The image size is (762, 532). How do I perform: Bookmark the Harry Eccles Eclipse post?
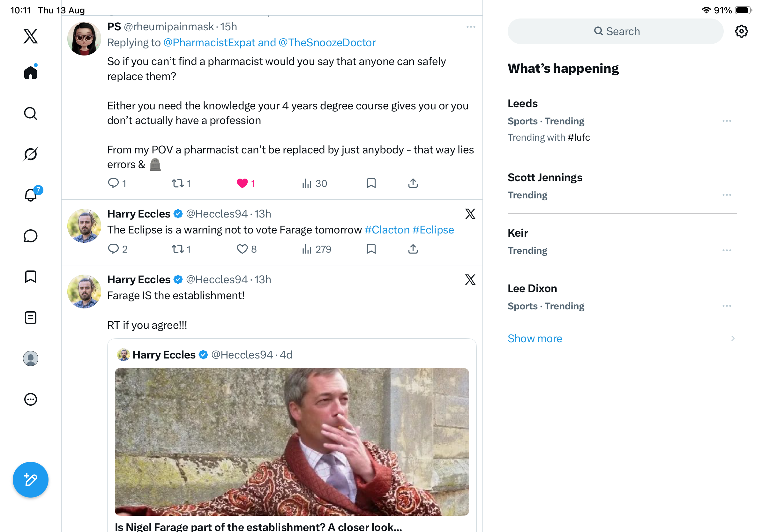tap(371, 249)
